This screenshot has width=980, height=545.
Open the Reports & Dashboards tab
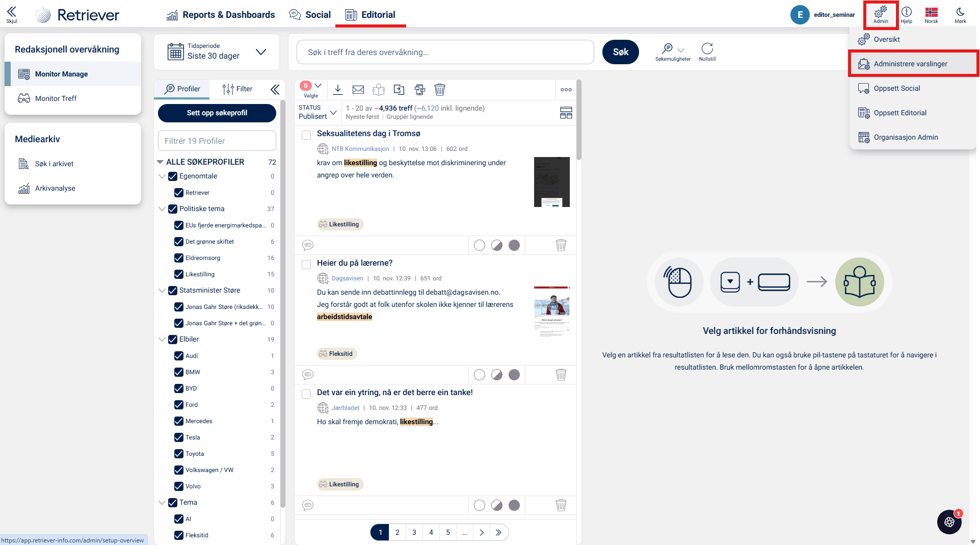click(221, 15)
